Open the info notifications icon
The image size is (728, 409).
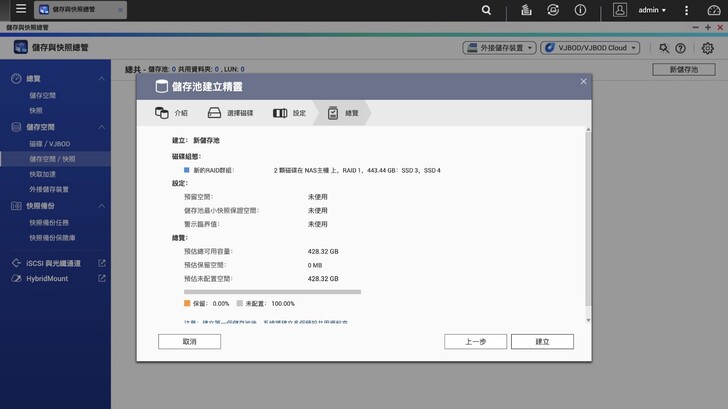pos(580,10)
